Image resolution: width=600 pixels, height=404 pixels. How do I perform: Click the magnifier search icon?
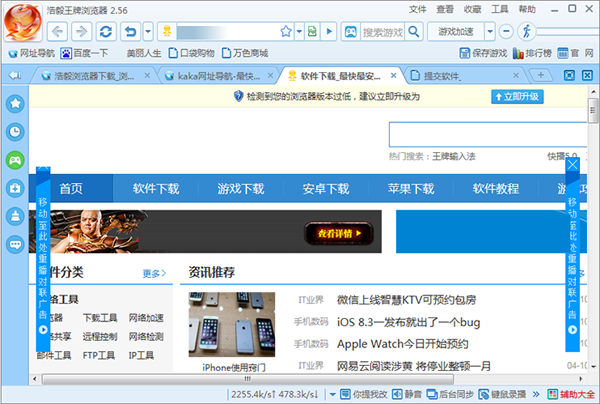click(414, 31)
